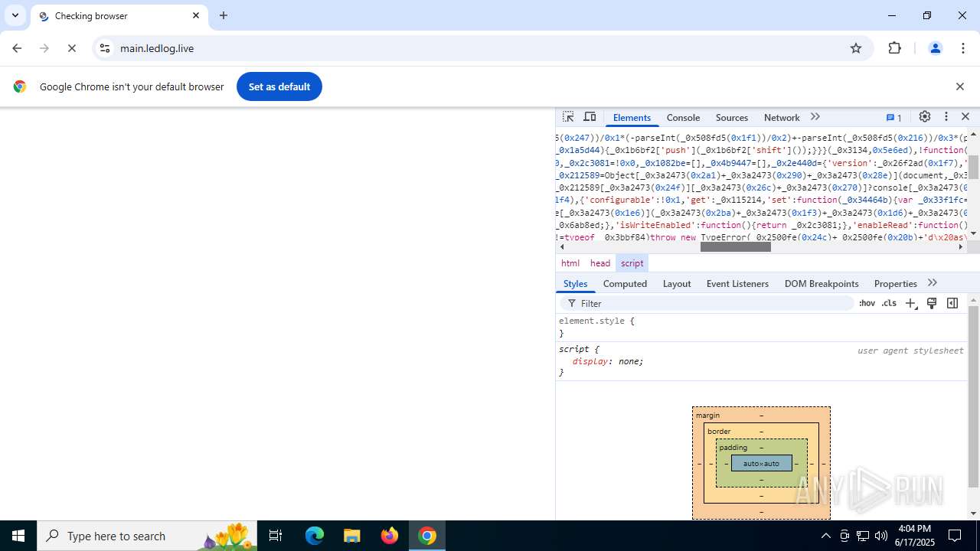The height and width of the screenshot is (551, 980).
Task: Dismiss the default browser infobar
Action: click(960, 86)
